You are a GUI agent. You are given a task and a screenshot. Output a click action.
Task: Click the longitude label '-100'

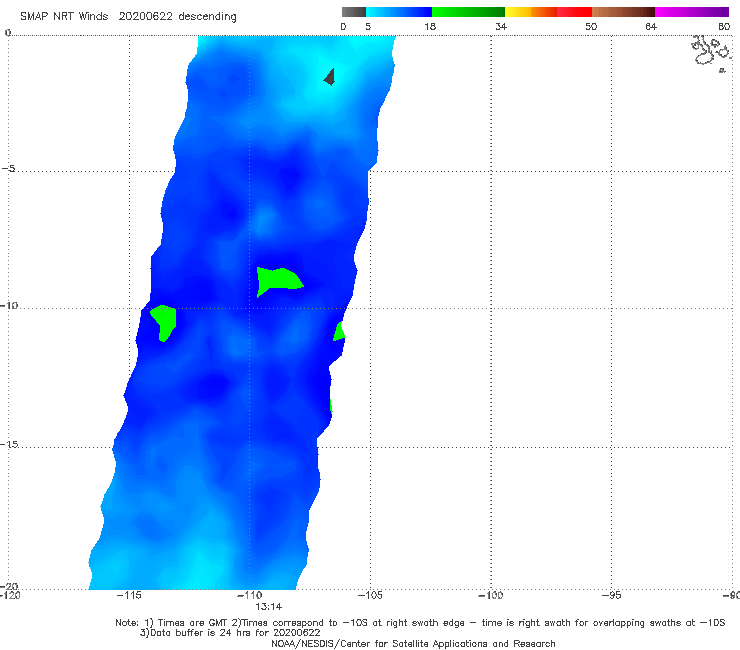click(490, 595)
